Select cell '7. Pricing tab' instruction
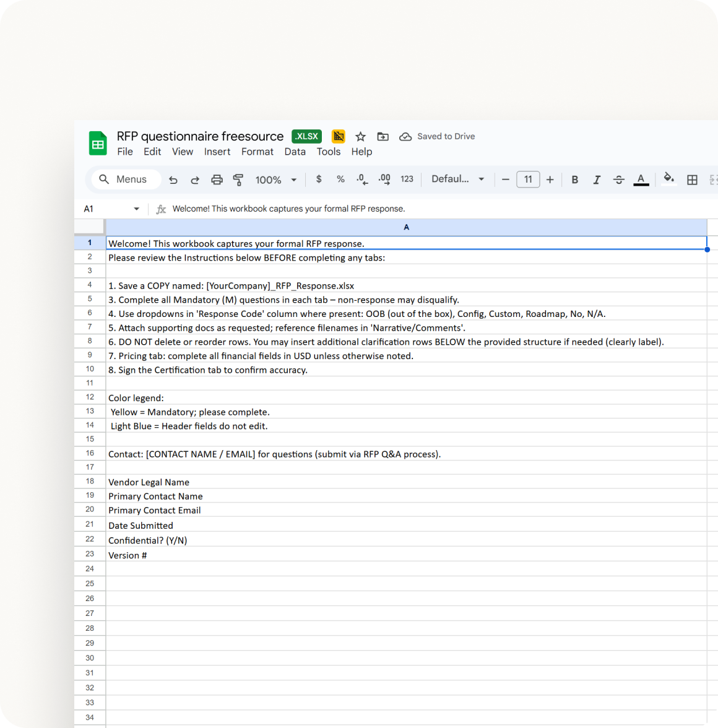718x728 pixels. [x=406, y=355]
